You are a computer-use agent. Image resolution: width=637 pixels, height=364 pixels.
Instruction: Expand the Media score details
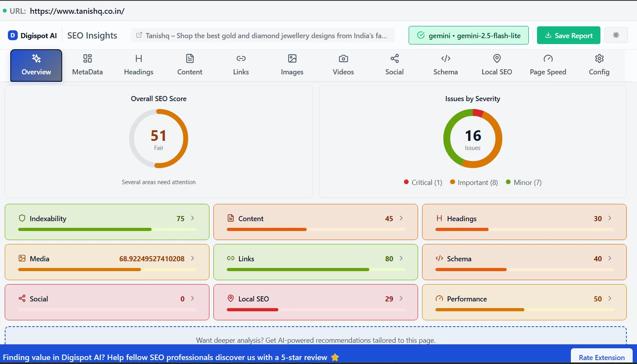point(193,259)
